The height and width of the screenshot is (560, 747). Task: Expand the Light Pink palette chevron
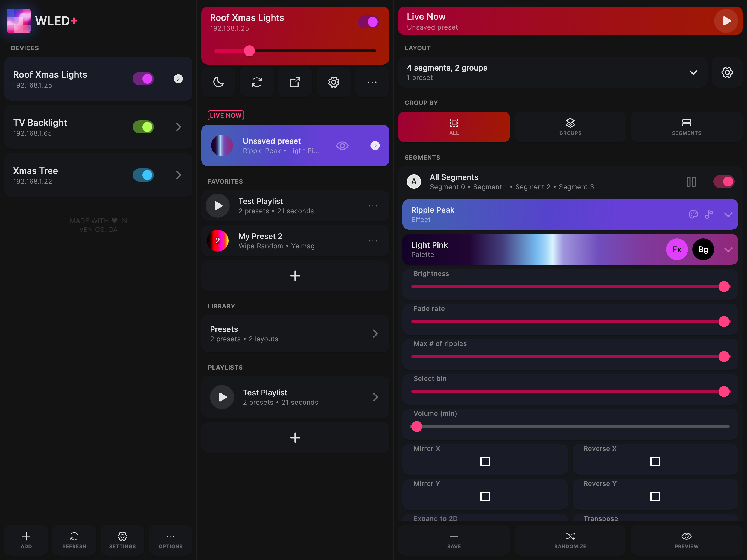click(728, 250)
